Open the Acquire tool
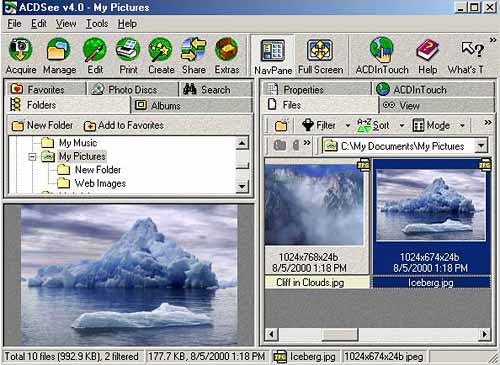 pos(21,56)
